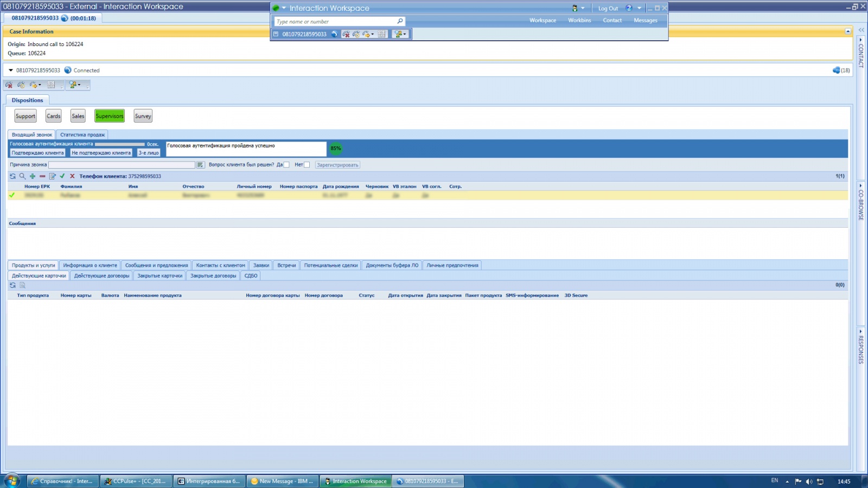Switch to Входящий звонок tab
The image size is (868, 488).
point(32,134)
